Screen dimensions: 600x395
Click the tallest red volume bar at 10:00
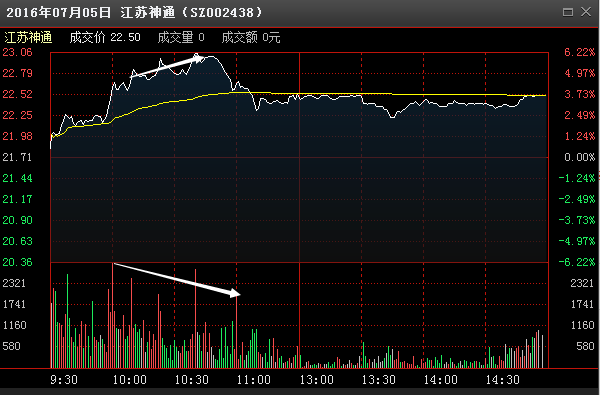tap(112, 315)
